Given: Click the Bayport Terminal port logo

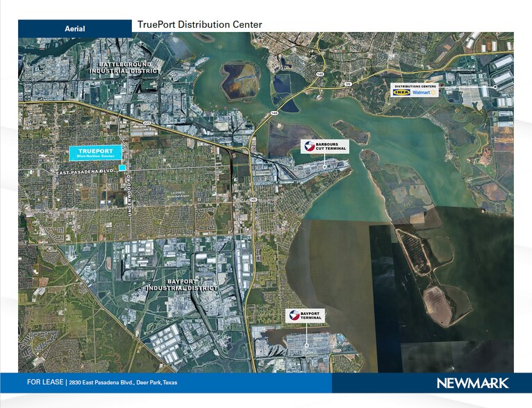Looking at the screenshot, I should tap(296, 315).
